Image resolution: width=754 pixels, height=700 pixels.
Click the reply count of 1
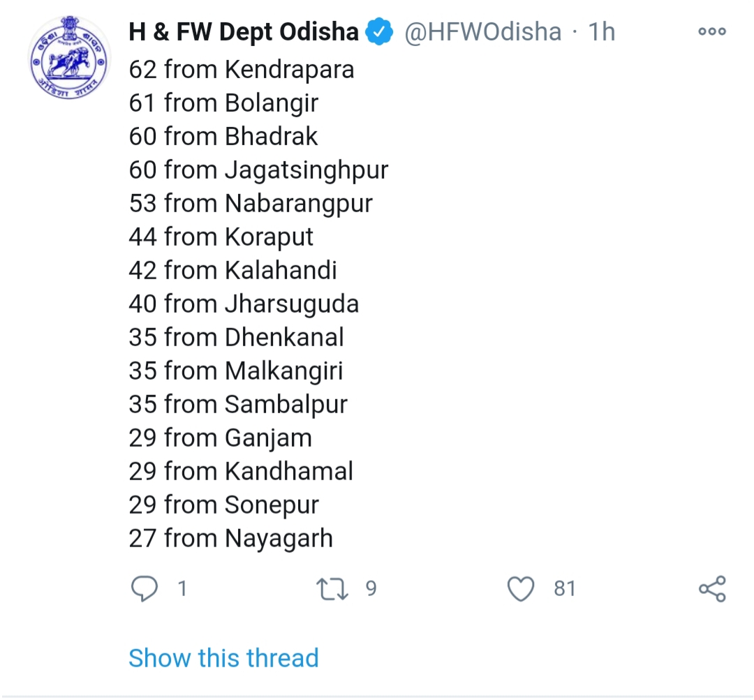tap(182, 589)
